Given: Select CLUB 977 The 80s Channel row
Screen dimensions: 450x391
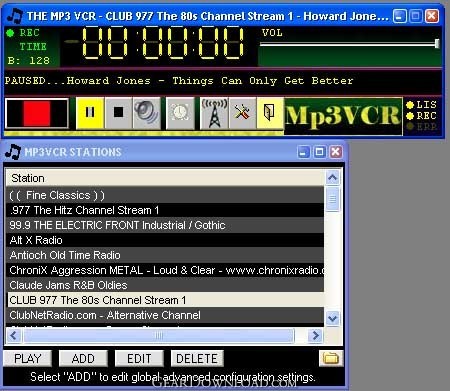Looking at the screenshot, I should click(165, 300).
